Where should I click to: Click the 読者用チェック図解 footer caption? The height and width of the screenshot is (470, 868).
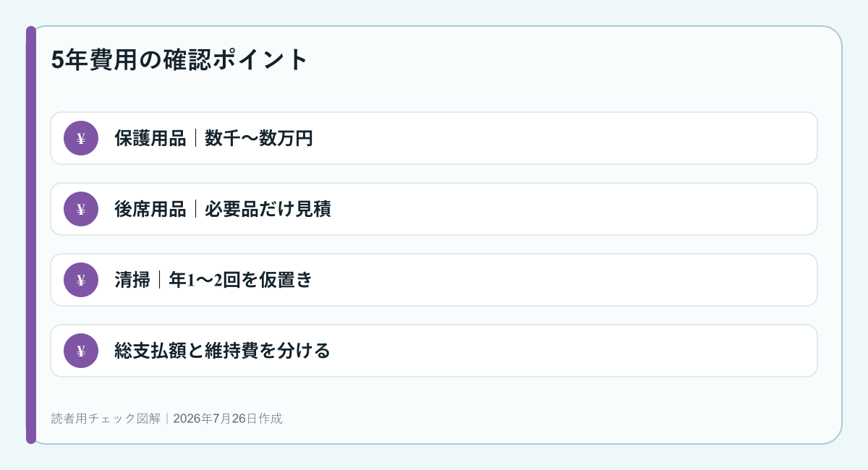pyautogui.click(x=106, y=419)
